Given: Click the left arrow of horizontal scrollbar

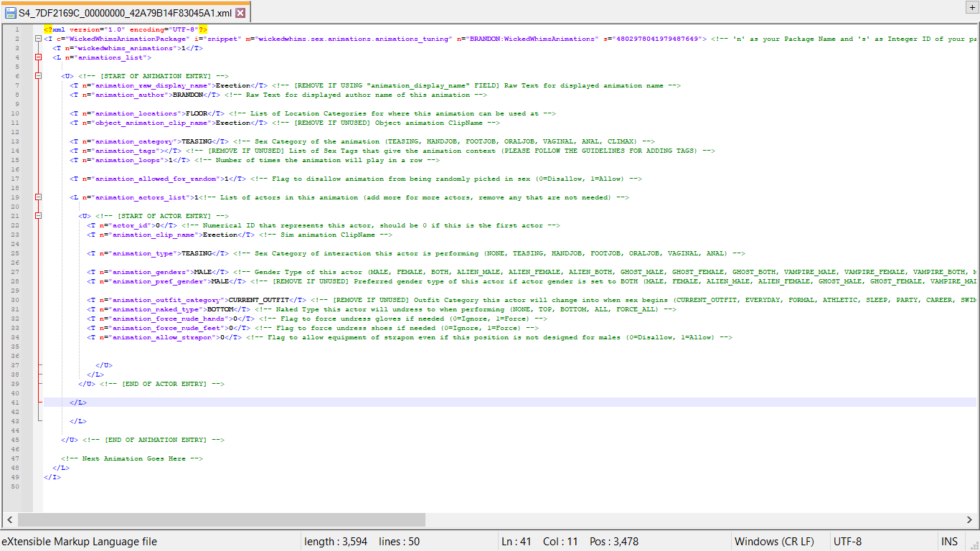Looking at the screenshot, I should 10,519.
